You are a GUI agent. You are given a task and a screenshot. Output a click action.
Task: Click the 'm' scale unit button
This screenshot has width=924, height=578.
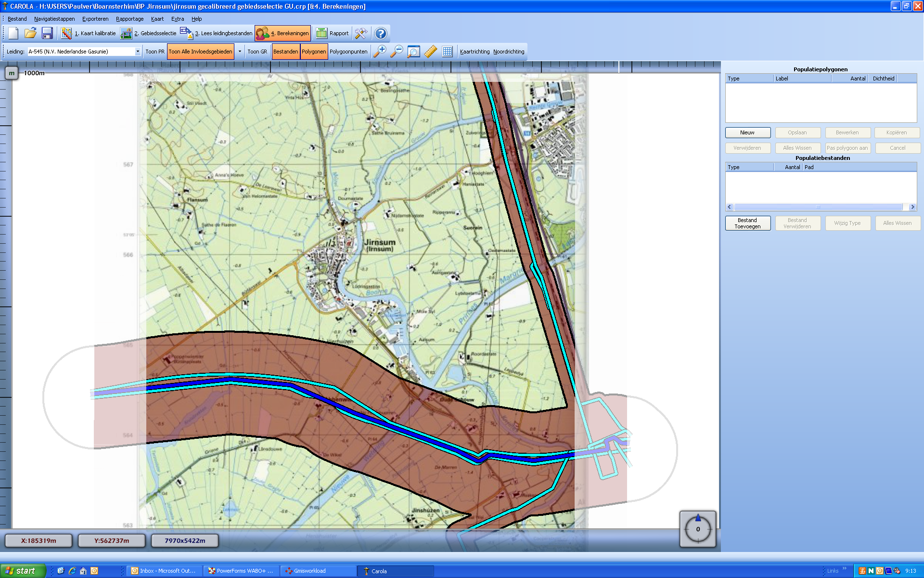click(12, 73)
